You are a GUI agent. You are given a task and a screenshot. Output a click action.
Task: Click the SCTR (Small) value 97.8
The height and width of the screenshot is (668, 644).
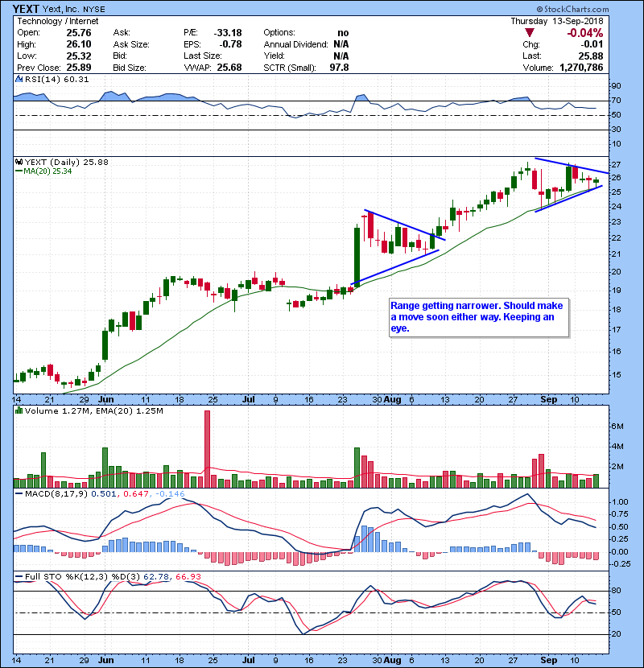coord(339,68)
